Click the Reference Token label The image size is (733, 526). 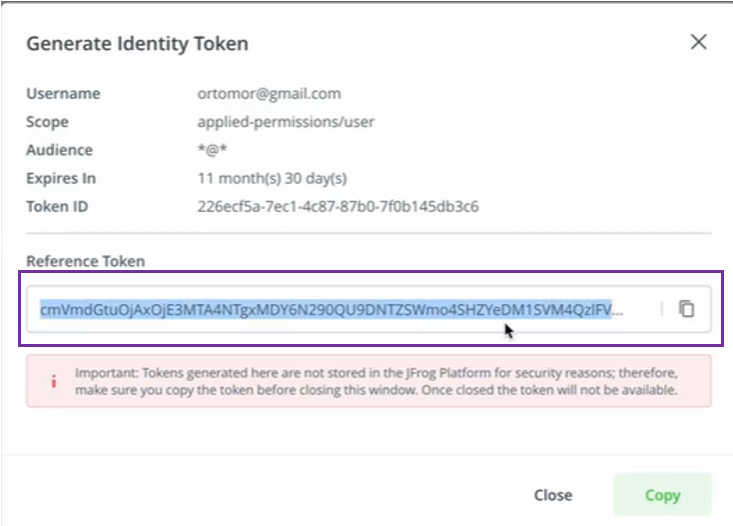(85, 261)
